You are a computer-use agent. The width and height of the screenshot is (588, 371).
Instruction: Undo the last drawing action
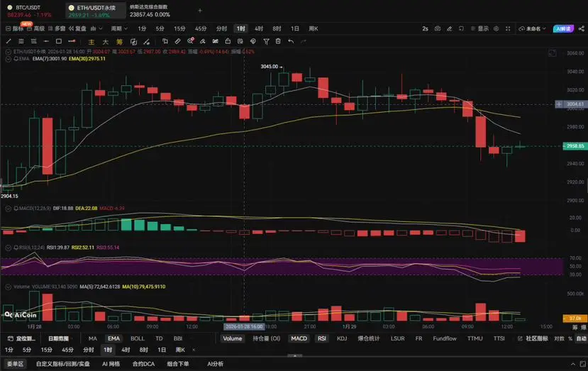coord(291,41)
